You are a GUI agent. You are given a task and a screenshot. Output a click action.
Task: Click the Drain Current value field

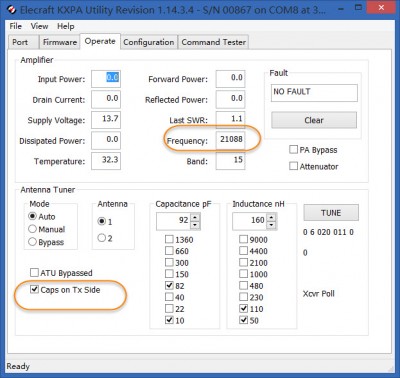[106, 99]
